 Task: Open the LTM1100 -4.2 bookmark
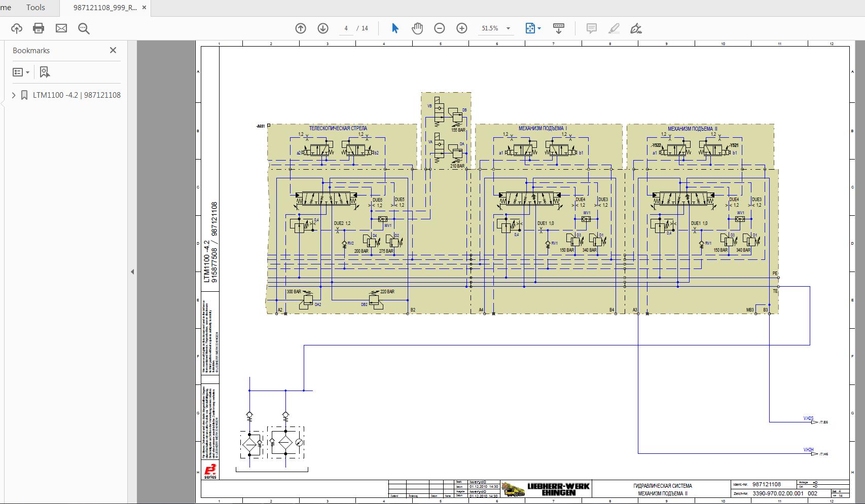point(77,95)
